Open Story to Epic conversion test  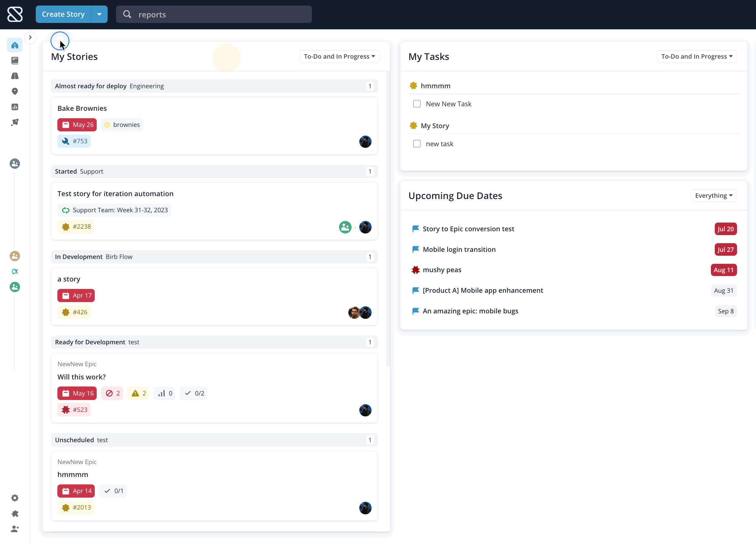(x=468, y=229)
